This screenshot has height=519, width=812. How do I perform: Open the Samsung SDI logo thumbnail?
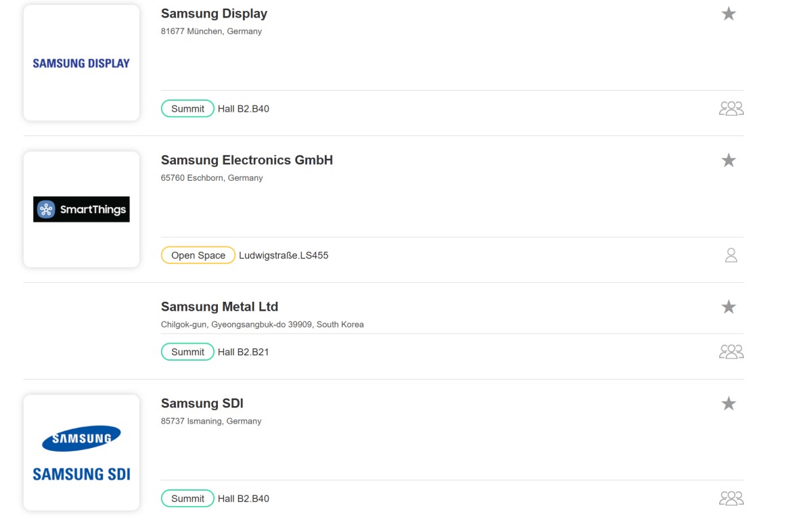click(81, 453)
